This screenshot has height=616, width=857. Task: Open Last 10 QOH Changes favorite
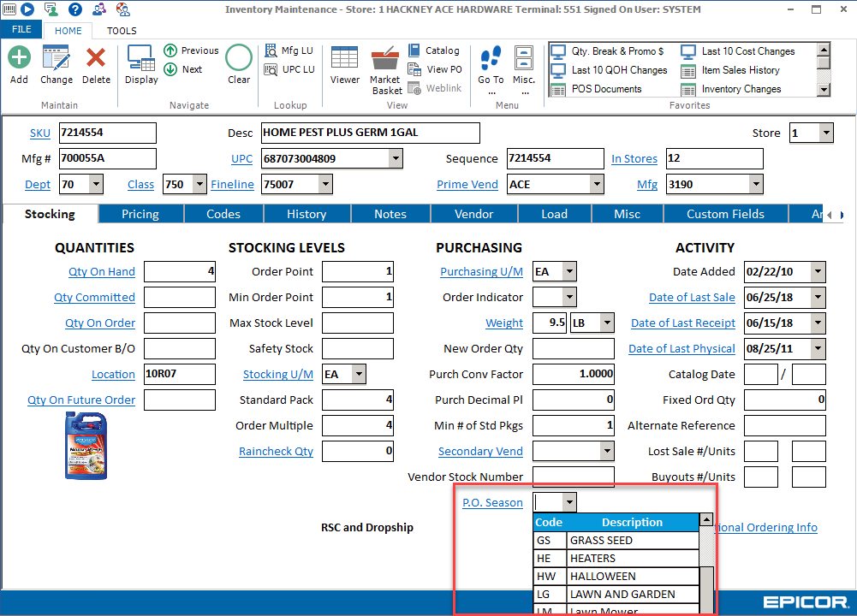(x=610, y=70)
